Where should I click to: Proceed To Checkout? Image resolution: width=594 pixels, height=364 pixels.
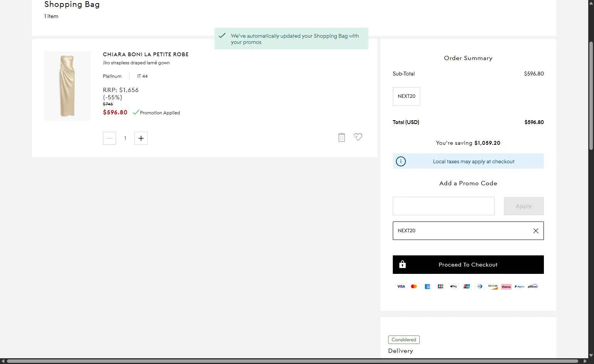pyautogui.click(x=468, y=265)
